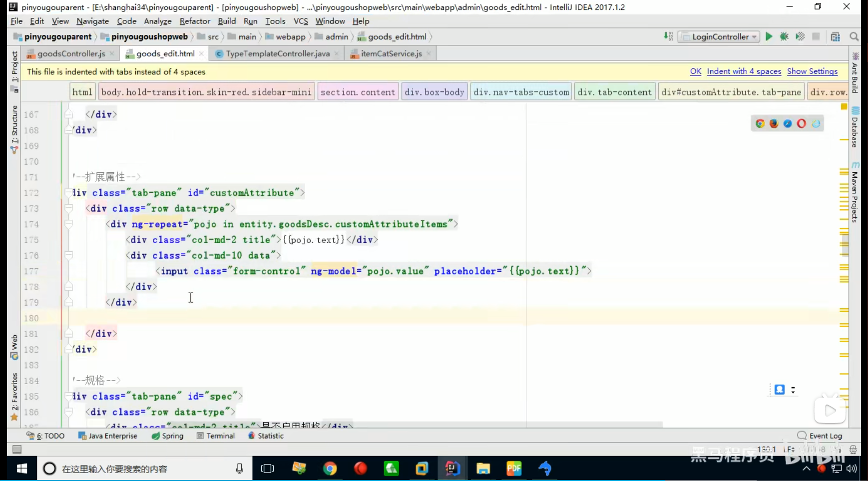Select webapp folder in navigation bar
The height and width of the screenshot is (481, 868).
(x=285, y=36)
